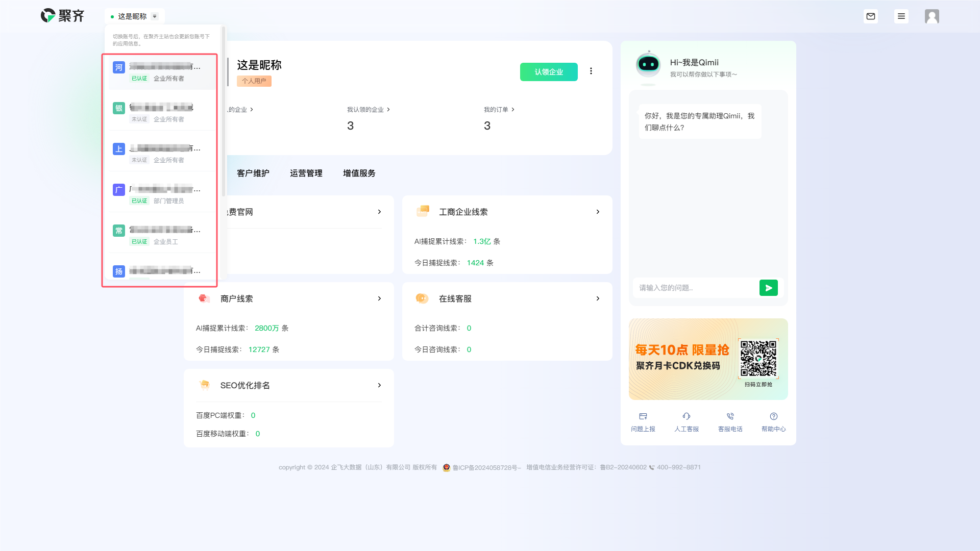Click the 每天10点 限量抢 banner text
The width and height of the screenshot is (980, 551).
pyautogui.click(x=682, y=350)
